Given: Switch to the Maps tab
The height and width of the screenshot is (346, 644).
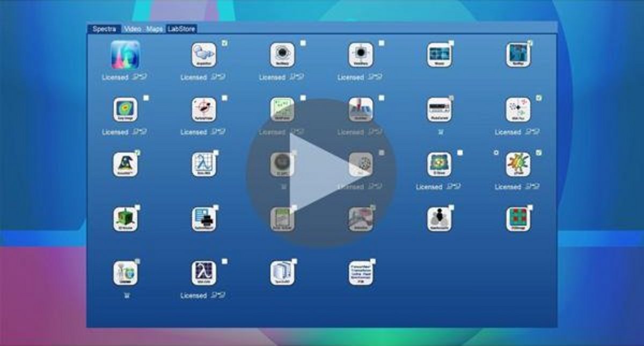Looking at the screenshot, I should [155, 29].
